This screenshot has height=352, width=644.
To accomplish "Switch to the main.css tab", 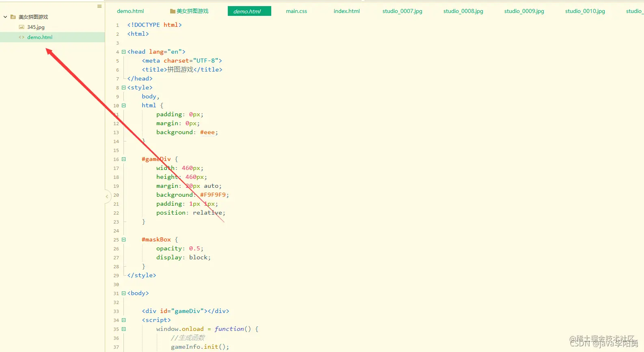I will pos(296,11).
